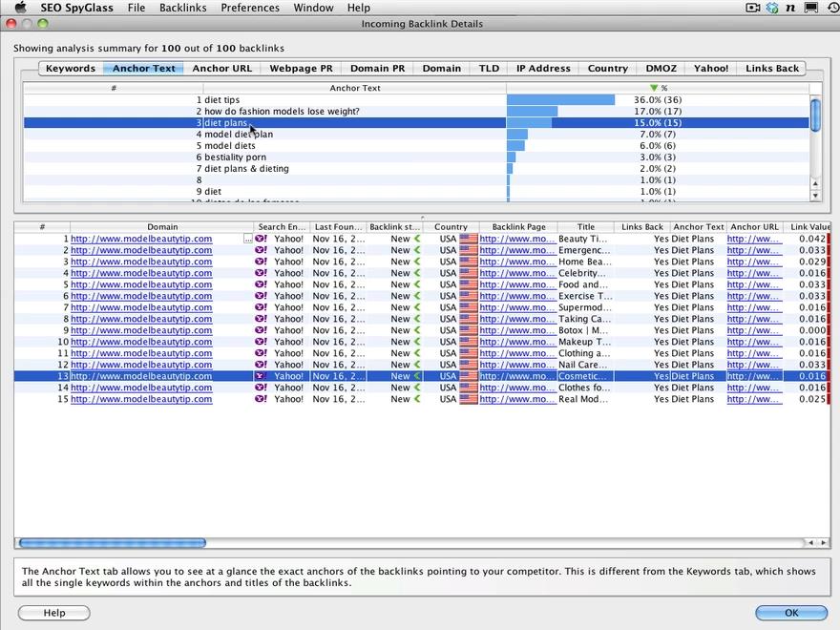Click right arrow of horizontal scrollbar
Screen dimensions: 840x630
pos(824,543)
